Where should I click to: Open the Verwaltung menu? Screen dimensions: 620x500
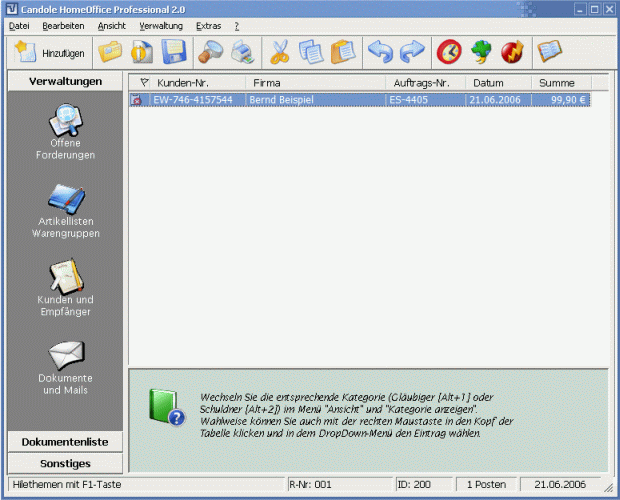pos(161,25)
